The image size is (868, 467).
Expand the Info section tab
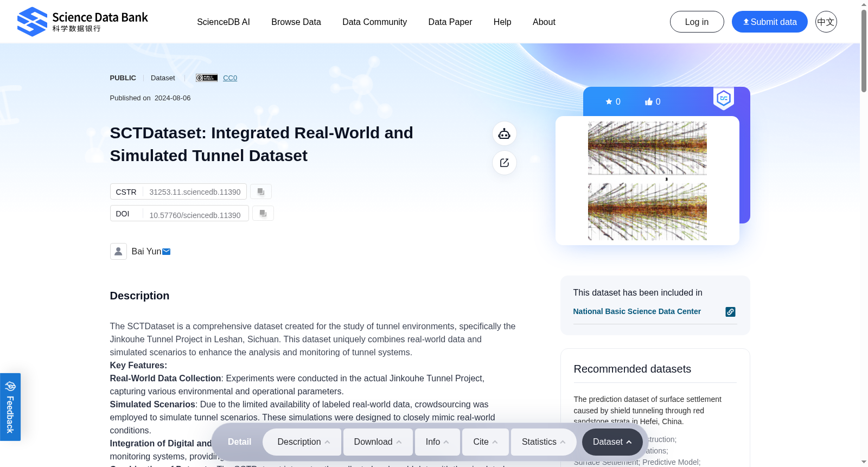[437, 442]
